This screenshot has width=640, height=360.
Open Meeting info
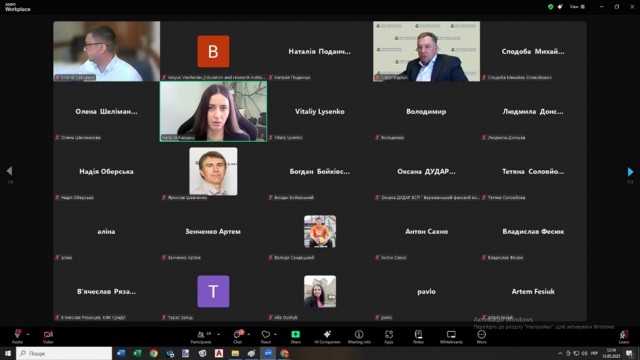(x=359, y=336)
